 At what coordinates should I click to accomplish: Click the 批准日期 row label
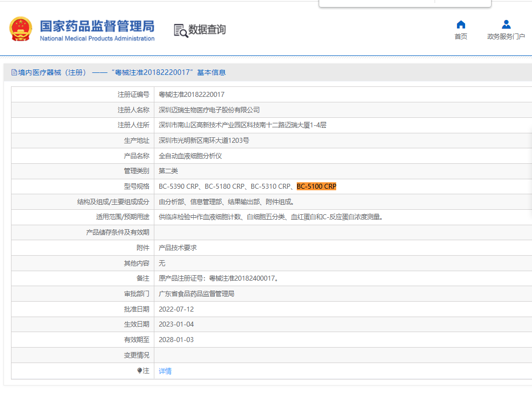pos(136,309)
